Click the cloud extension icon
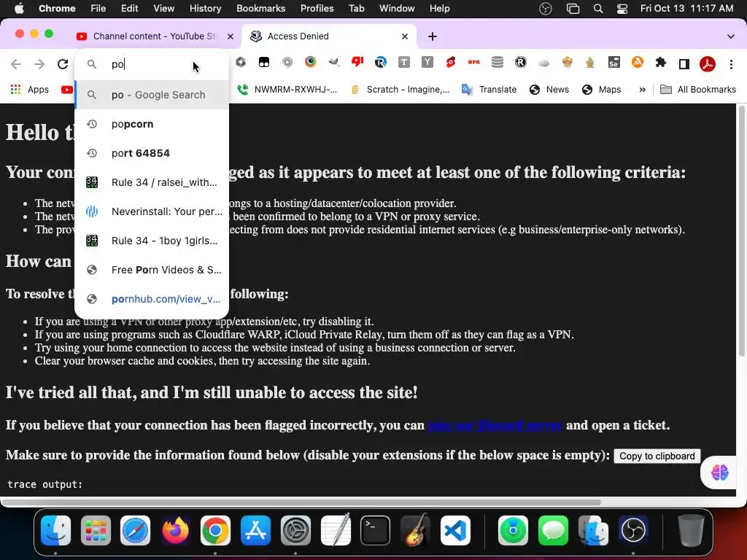The image size is (747, 560). (x=543, y=63)
